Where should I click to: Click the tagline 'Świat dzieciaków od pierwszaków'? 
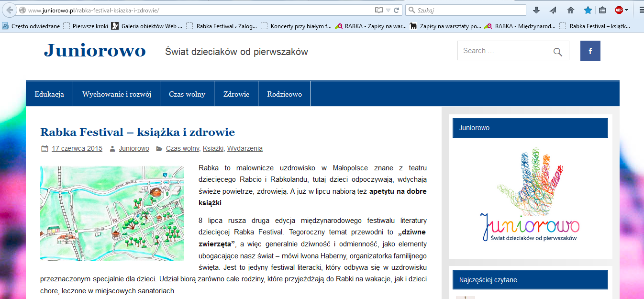[x=236, y=52]
